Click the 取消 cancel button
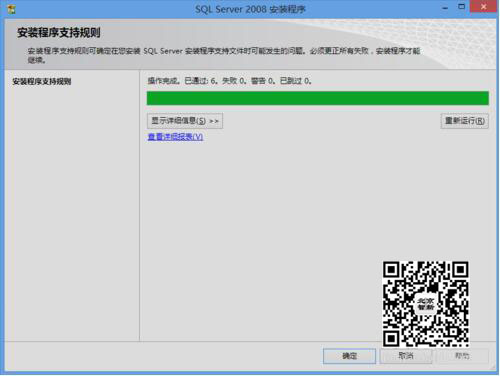500x376 pixels. coord(406,356)
